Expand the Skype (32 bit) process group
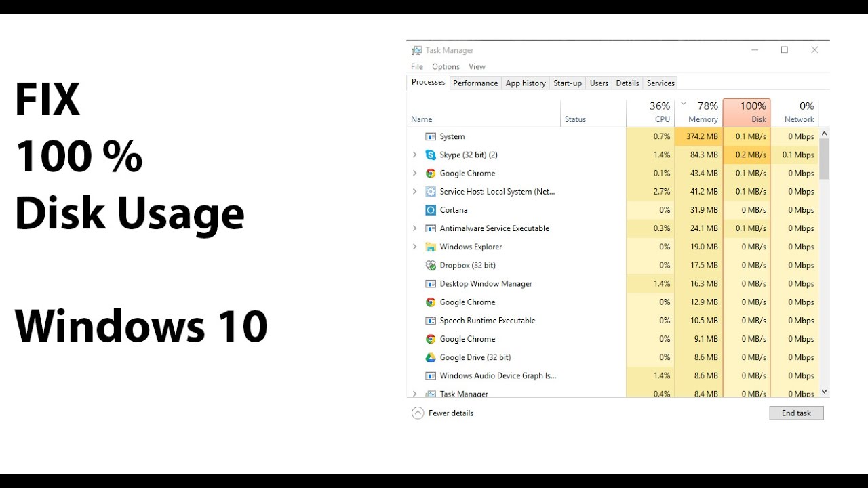 [415, 155]
